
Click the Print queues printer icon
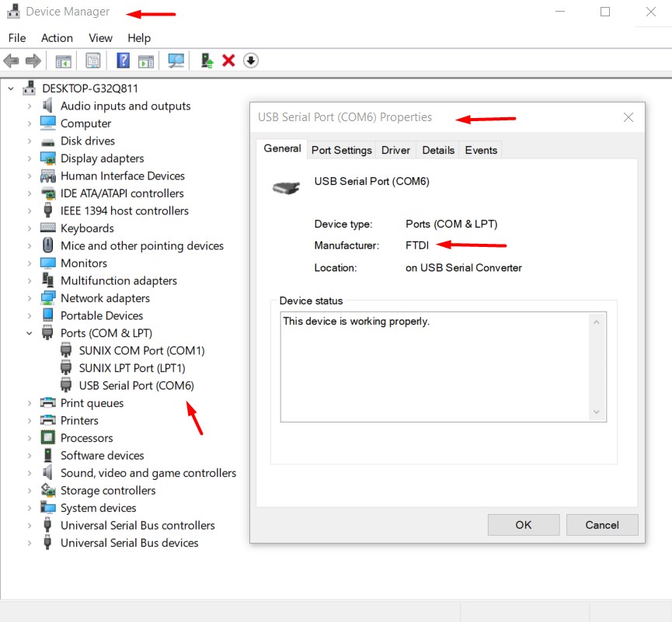click(x=47, y=402)
